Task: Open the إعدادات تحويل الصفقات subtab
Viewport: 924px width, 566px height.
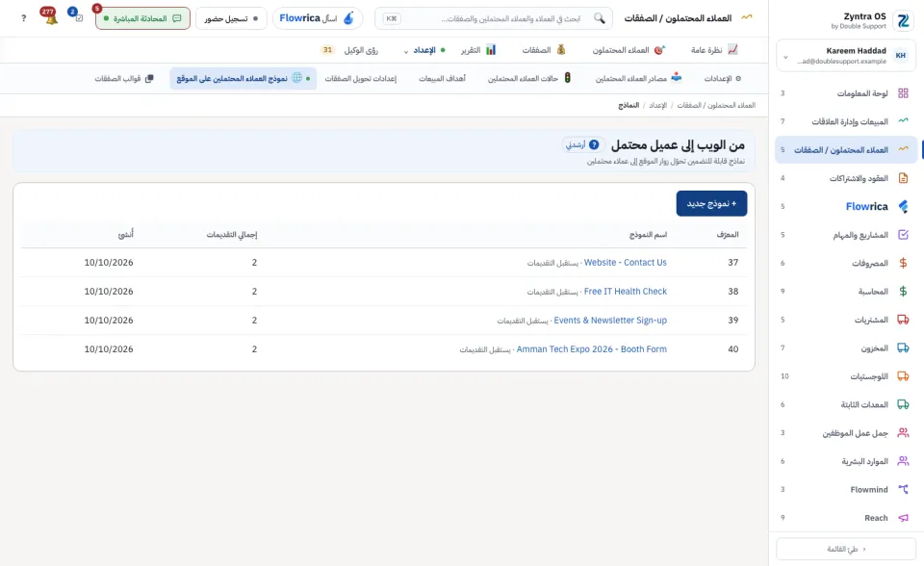Action: click(361, 78)
